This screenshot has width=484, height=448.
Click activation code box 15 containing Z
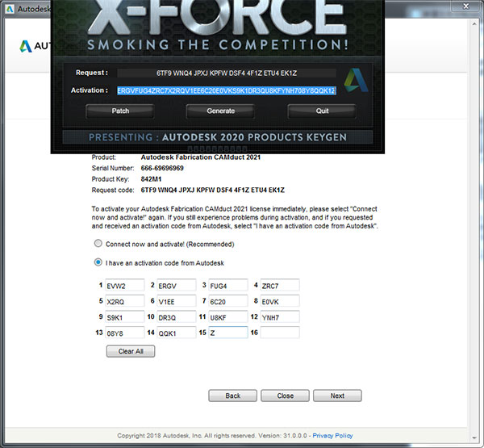tap(228, 333)
